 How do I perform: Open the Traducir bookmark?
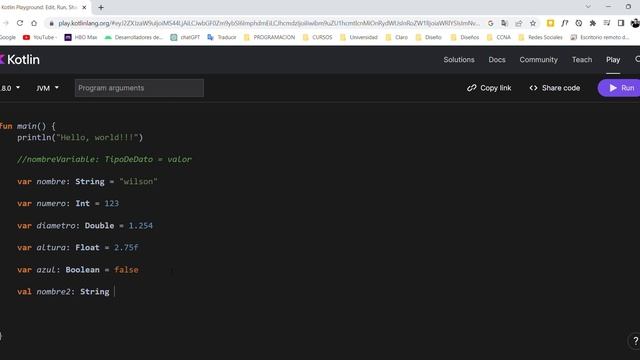tap(222, 37)
